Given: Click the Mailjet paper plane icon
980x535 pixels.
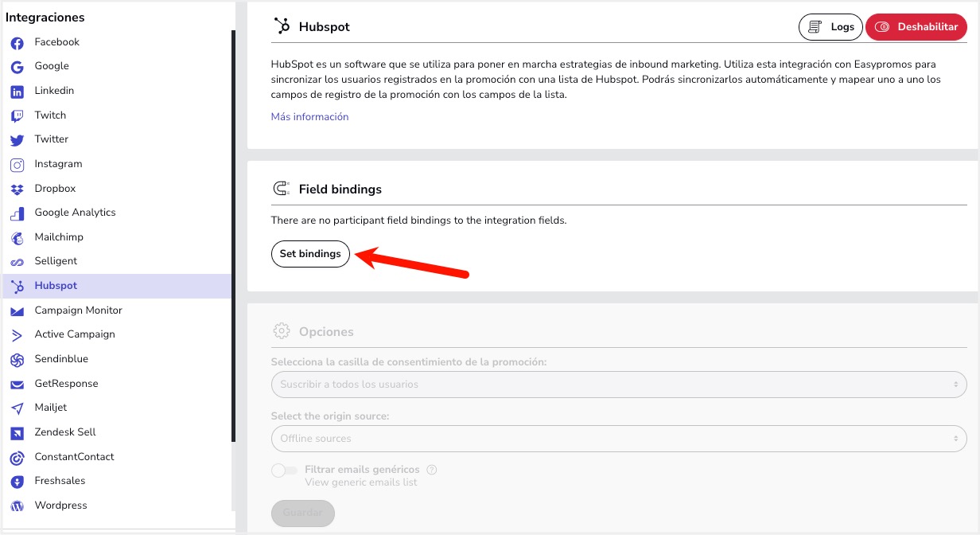Looking at the screenshot, I should (17, 408).
